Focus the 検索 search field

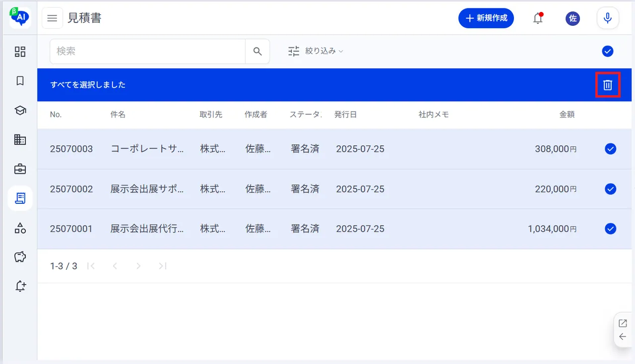tap(147, 52)
